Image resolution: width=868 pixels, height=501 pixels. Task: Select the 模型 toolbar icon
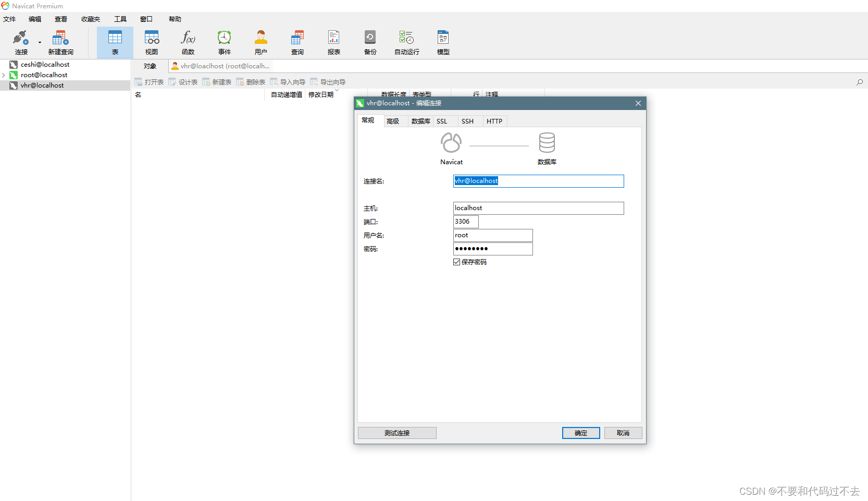(x=442, y=42)
